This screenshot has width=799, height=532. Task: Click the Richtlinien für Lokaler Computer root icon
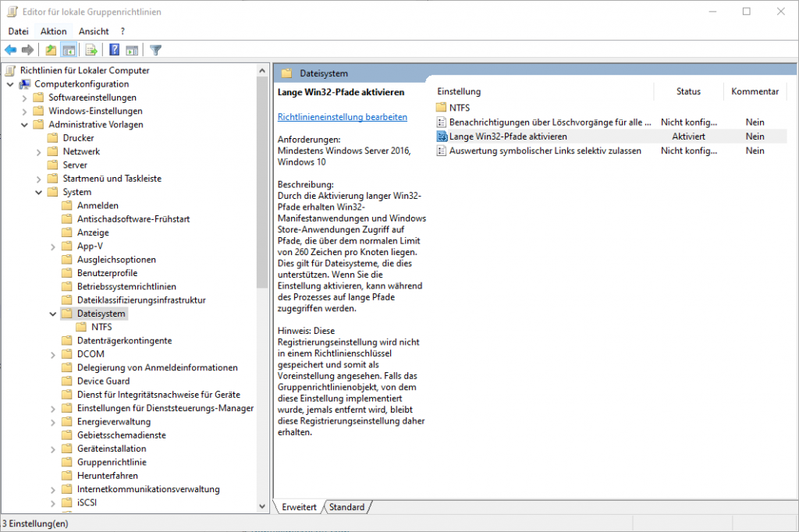(x=11, y=70)
